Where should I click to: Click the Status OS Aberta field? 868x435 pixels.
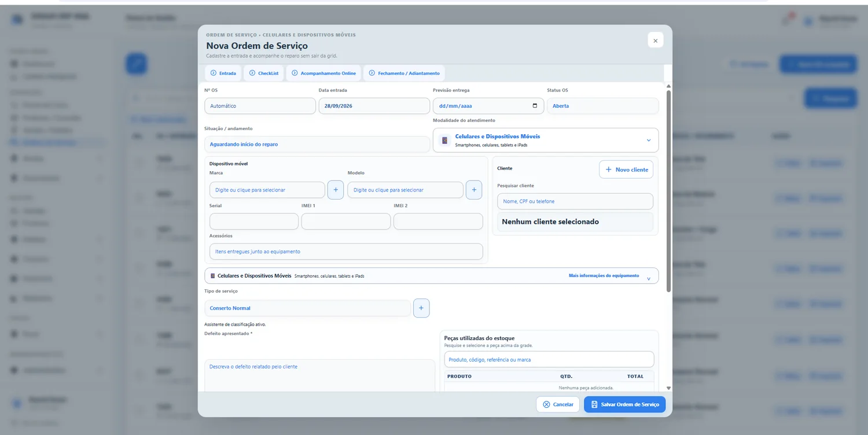(602, 106)
